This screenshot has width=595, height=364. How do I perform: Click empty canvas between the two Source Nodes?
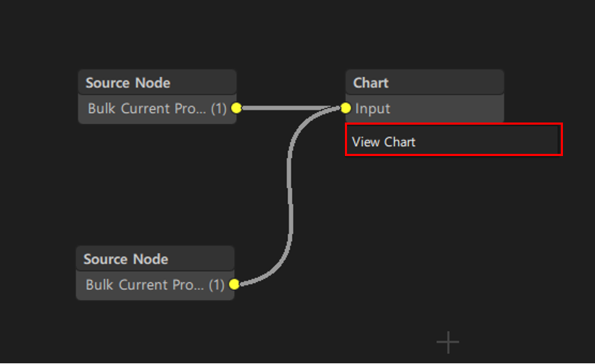click(x=157, y=185)
